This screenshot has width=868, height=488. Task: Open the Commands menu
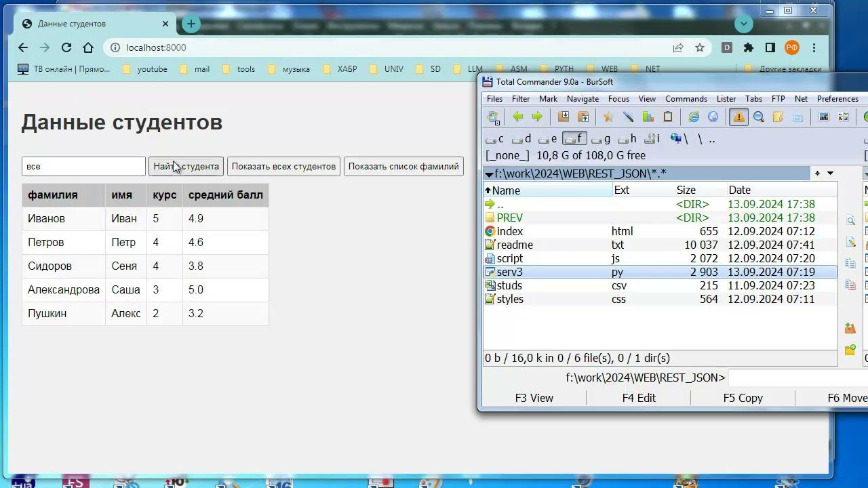click(686, 99)
